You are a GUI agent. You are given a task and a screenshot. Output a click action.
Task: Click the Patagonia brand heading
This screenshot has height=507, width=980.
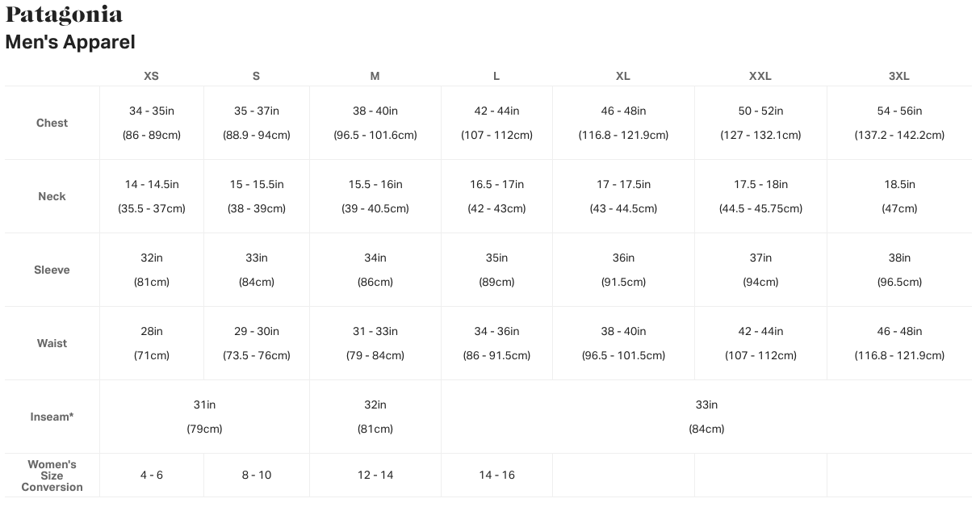click(x=64, y=15)
